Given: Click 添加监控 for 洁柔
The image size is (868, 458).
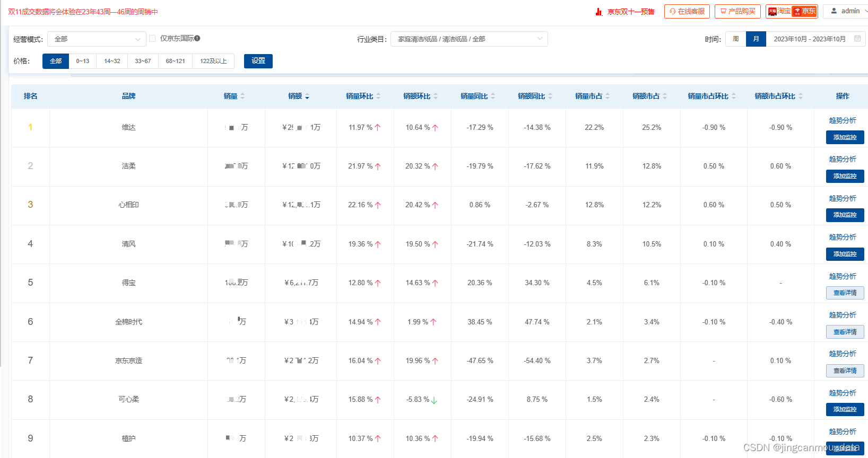Looking at the screenshot, I should [845, 176].
